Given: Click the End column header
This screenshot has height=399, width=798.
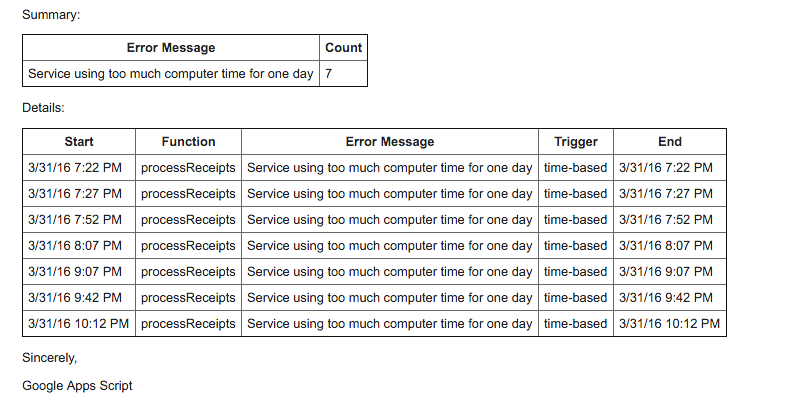Looking at the screenshot, I should [670, 141].
